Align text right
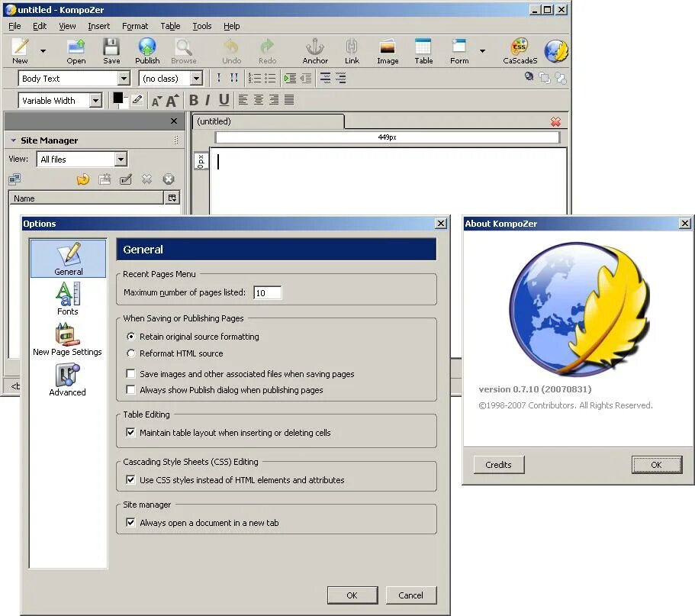695x616 pixels. point(274,100)
